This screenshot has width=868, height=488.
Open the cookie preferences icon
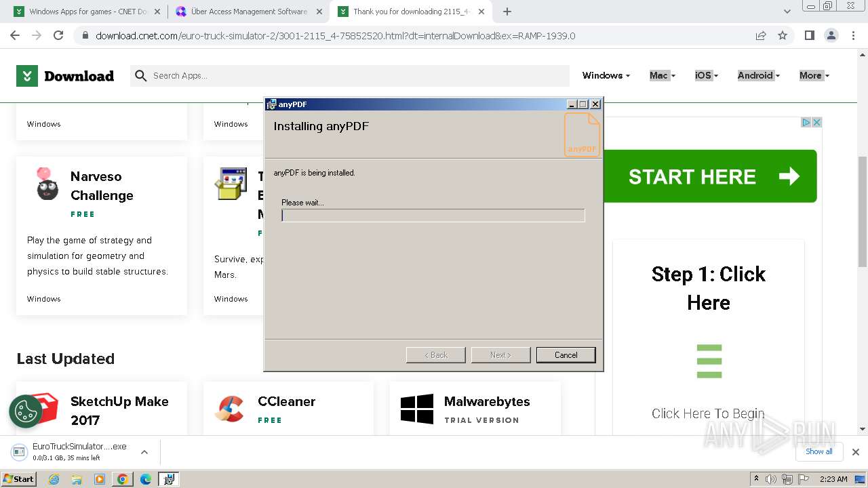click(x=26, y=411)
